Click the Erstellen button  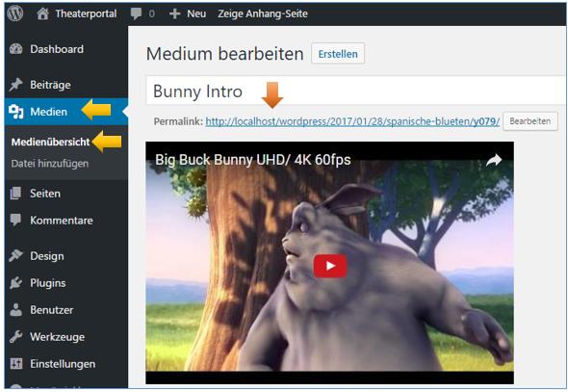pos(338,54)
